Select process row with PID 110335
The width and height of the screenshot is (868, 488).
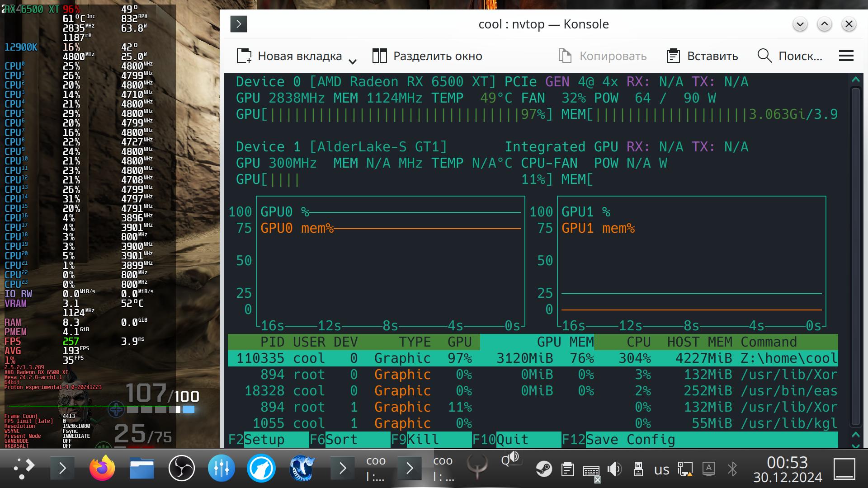[533, 358]
